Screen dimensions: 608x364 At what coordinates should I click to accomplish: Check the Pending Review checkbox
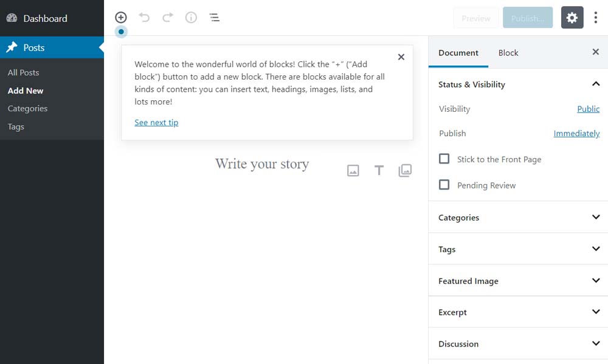click(x=444, y=185)
